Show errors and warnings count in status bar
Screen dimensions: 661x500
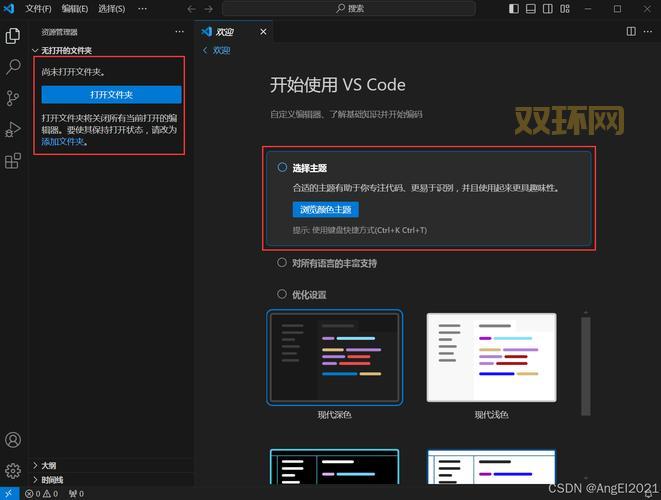pyautogui.click(x=41, y=494)
